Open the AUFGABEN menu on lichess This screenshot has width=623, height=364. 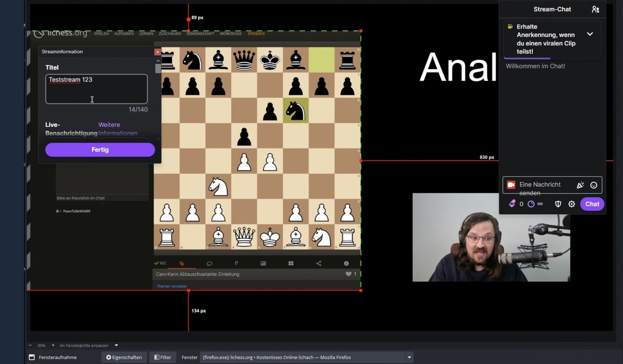click(x=124, y=34)
